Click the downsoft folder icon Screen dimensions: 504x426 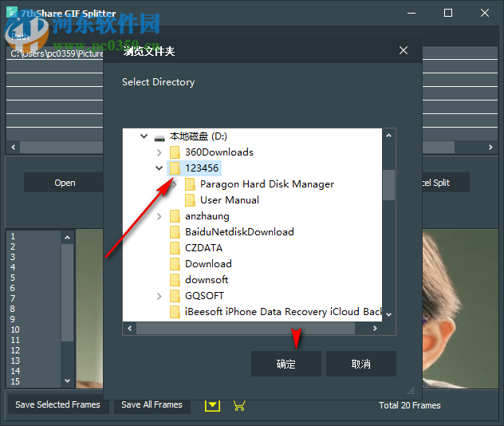point(175,280)
